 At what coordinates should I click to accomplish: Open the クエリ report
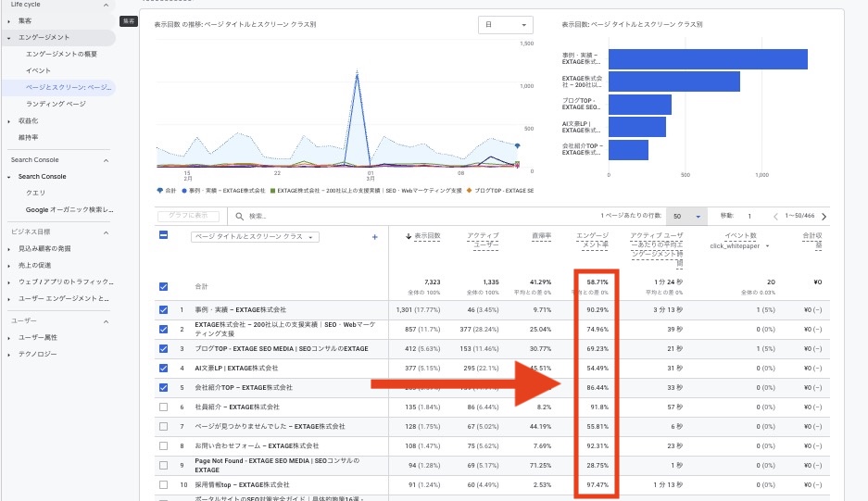click(35, 193)
